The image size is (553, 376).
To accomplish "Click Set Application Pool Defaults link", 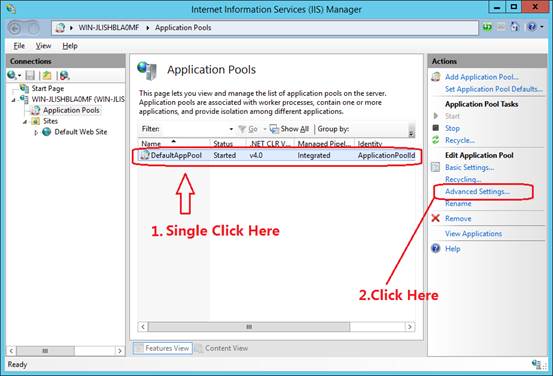I will [x=494, y=89].
